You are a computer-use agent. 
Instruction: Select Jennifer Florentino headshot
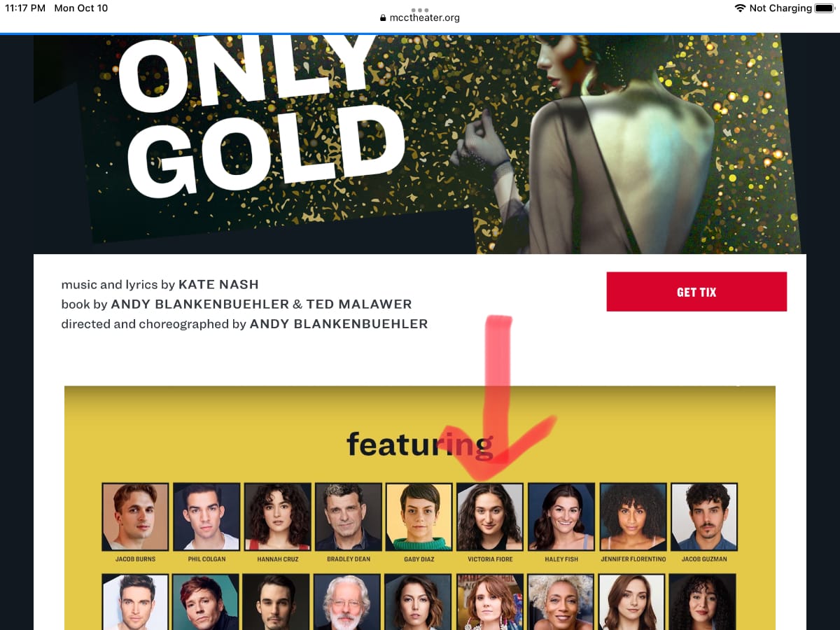633,517
